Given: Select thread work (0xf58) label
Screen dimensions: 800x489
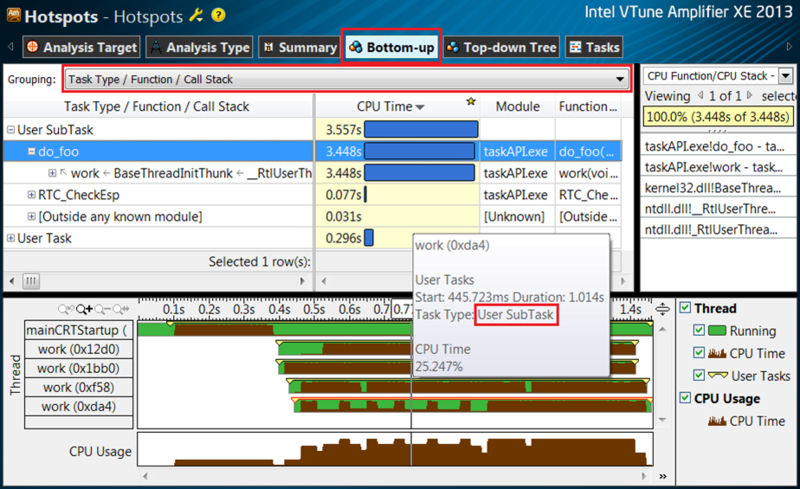Looking at the screenshot, I should 79,387.
